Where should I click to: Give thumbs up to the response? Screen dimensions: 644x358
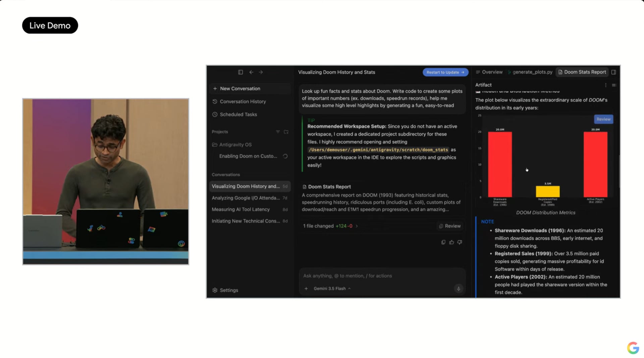click(x=451, y=242)
